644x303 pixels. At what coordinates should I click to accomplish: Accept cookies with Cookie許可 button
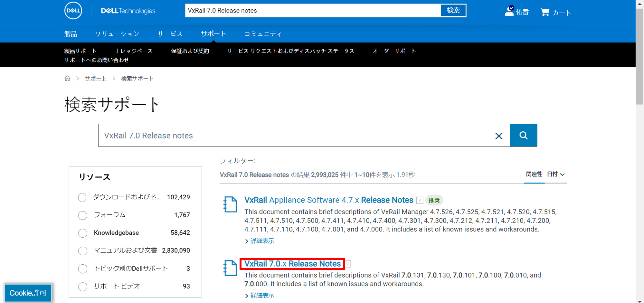coord(28,293)
